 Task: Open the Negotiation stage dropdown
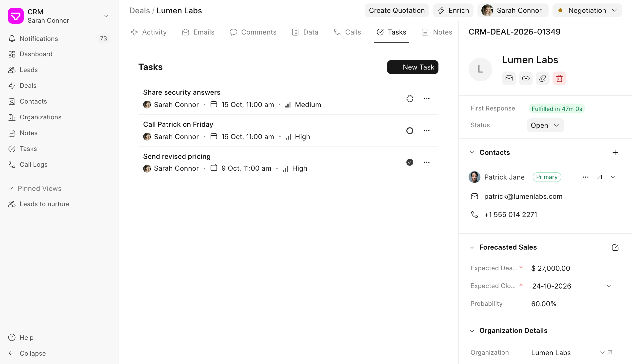pos(587,11)
